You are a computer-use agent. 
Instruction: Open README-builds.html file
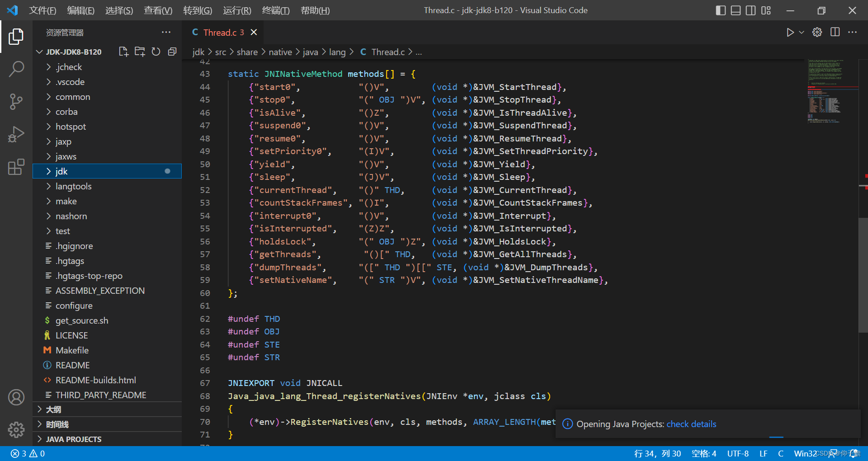pos(107,380)
